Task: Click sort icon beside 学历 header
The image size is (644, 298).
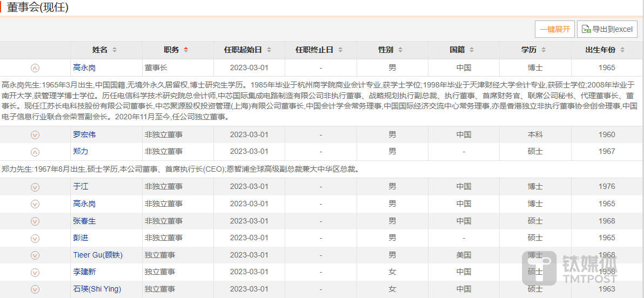Action: 543,50
